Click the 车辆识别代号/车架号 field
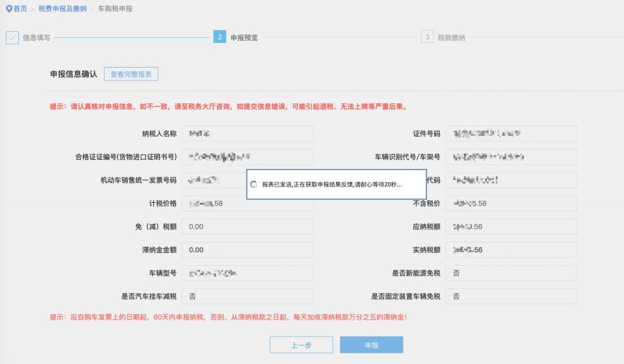 (511, 157)
